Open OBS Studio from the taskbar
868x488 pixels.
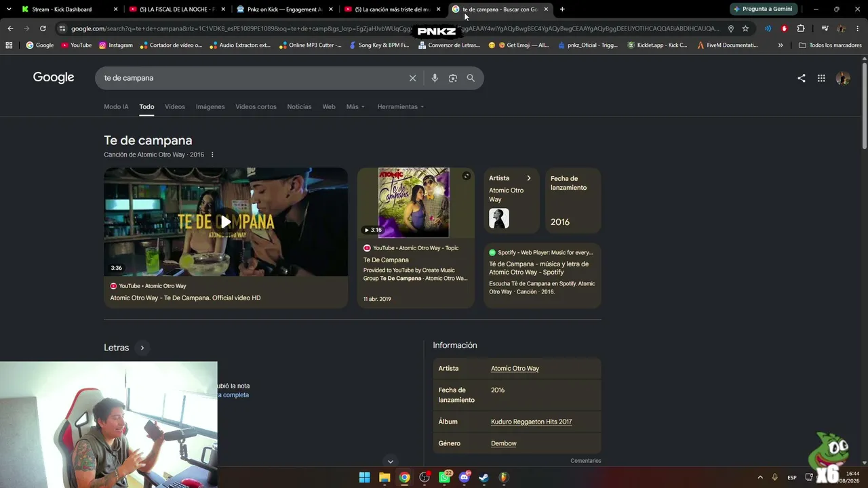(x=425, y=477)
